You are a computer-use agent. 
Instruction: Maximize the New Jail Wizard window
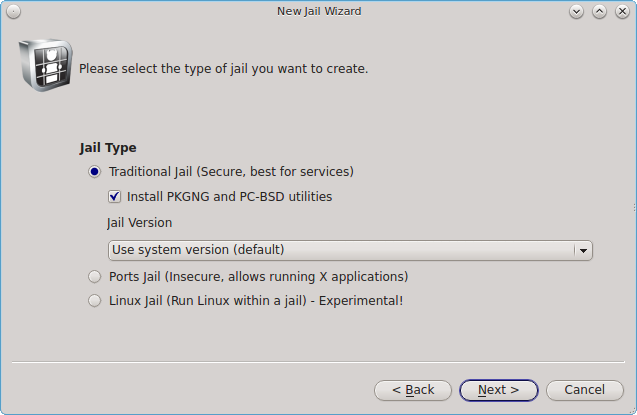(x=599, y=11)
